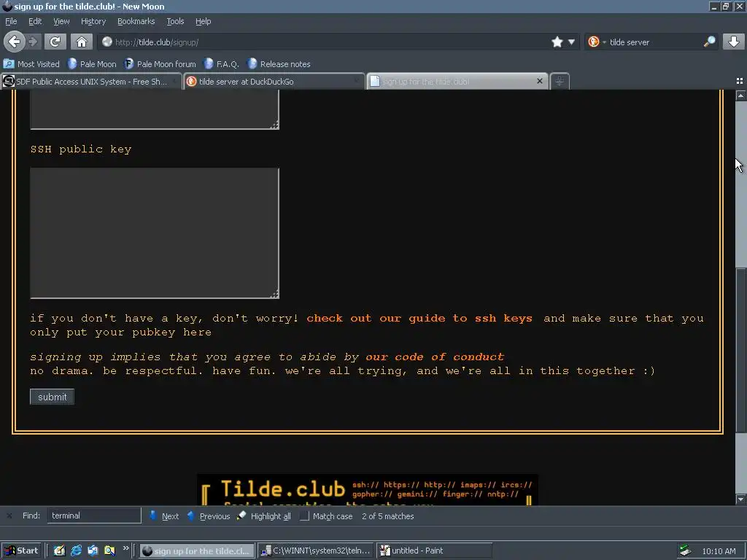Toggle Highlight all matches
Image resolution: width=747 pixels, height=560 pixels.
[264, 516]
